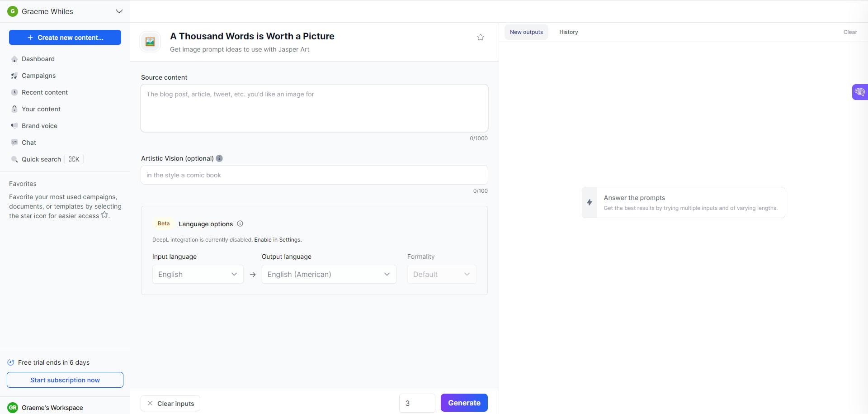Screen dimensions: 868x414
Task: Open the Input language dropdown
Action: pos(198,274)
